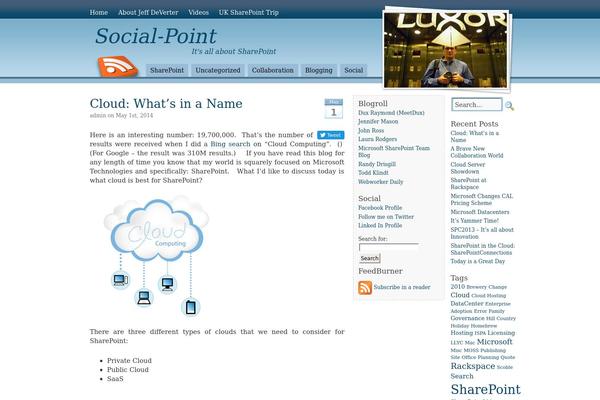Click the Search tag in tag cloud
This screenshot has width=600, height=400.
(462, 376)
